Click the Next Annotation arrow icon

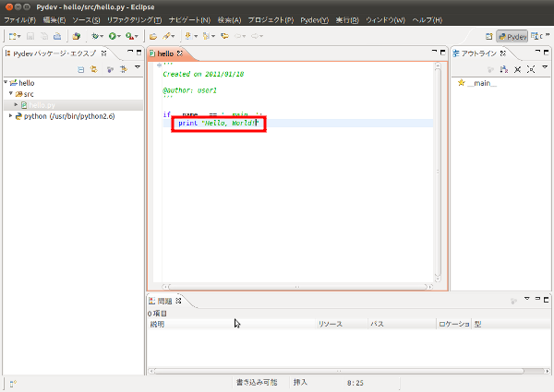point(188,36)
